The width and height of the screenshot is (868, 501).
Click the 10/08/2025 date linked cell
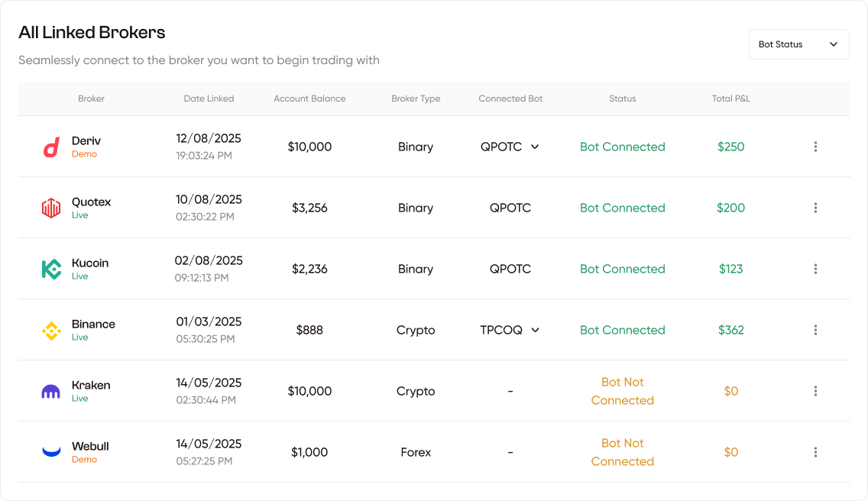coord(209,199)
